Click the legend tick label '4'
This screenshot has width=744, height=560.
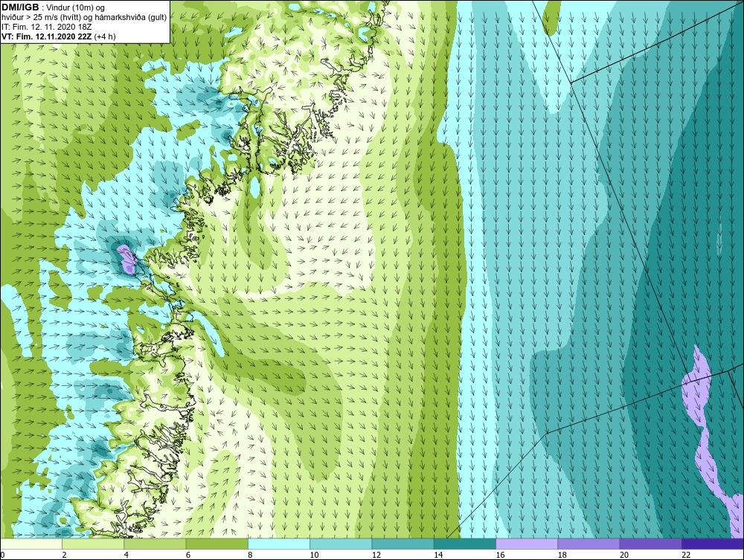126,556
